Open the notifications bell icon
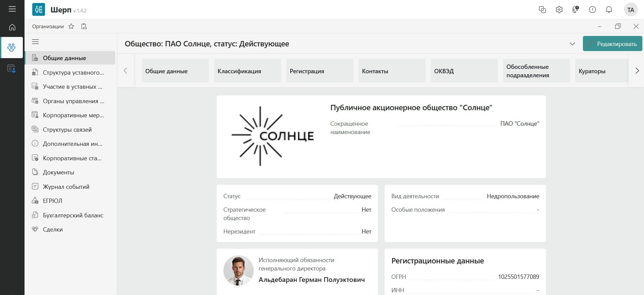644x295 pixels. pos(609,10)
